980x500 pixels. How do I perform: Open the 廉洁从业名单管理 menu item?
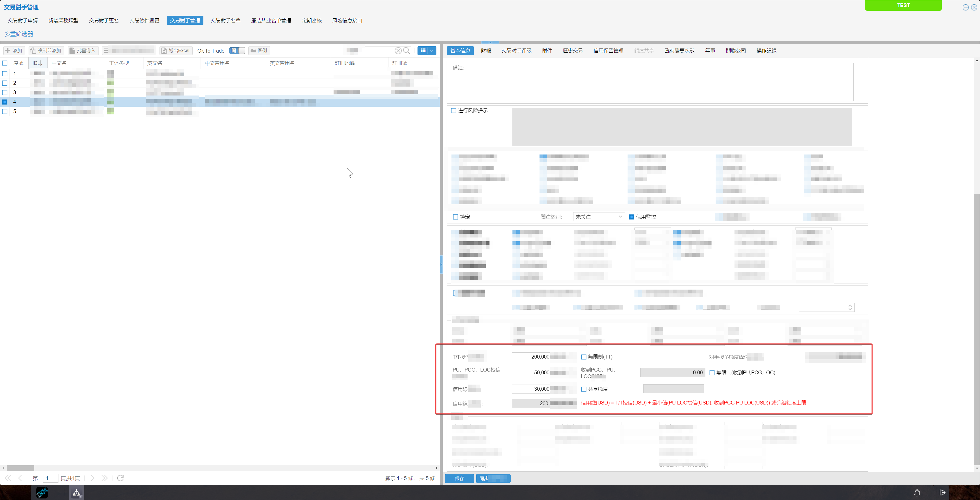click(x=271, y=21)
